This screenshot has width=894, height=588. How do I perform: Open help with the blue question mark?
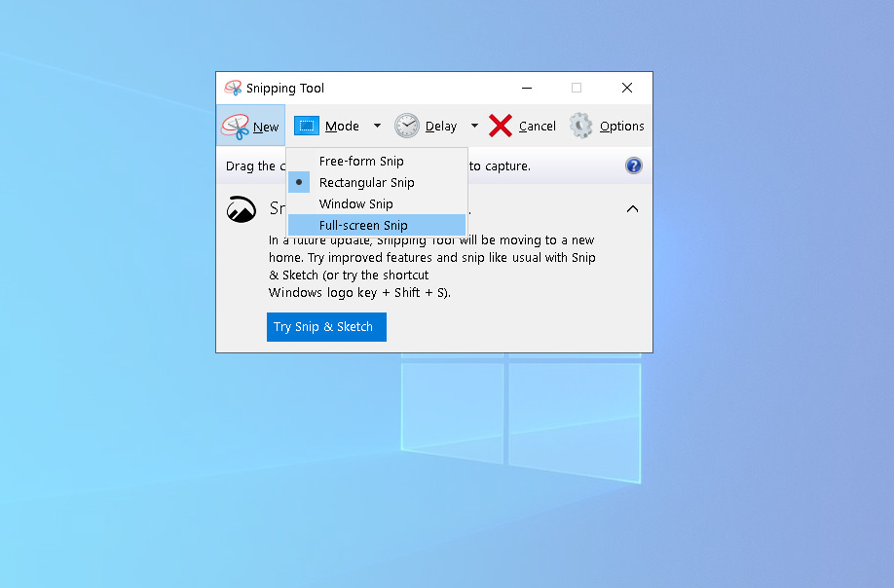click(634, 165)
